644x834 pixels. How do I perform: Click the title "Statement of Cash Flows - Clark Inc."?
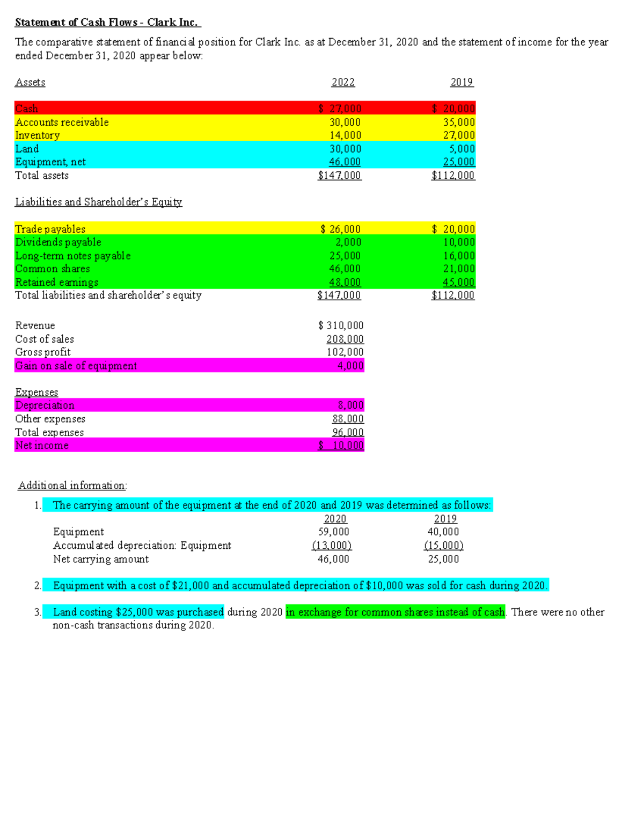pos(108,22)
